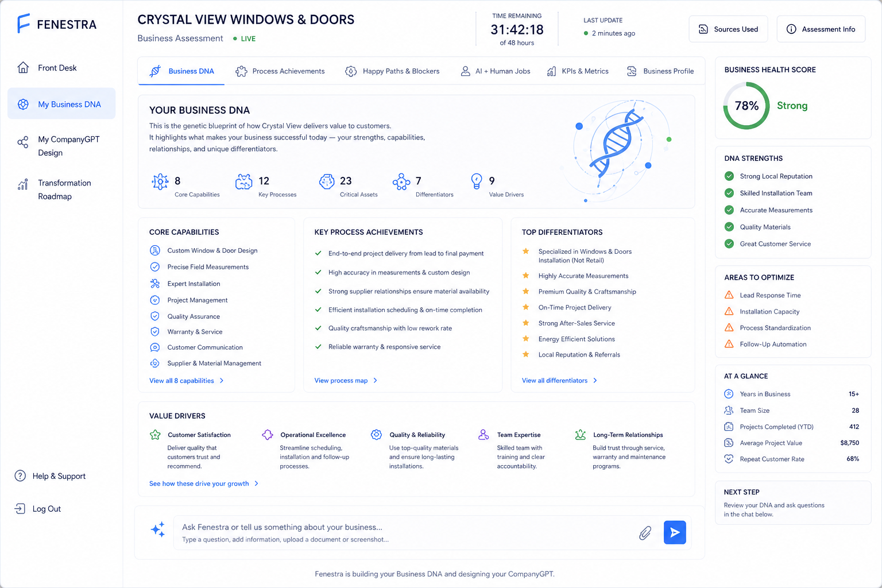
Task: Click the Value Drivers lightbulb icon
Action: [477, 181]
